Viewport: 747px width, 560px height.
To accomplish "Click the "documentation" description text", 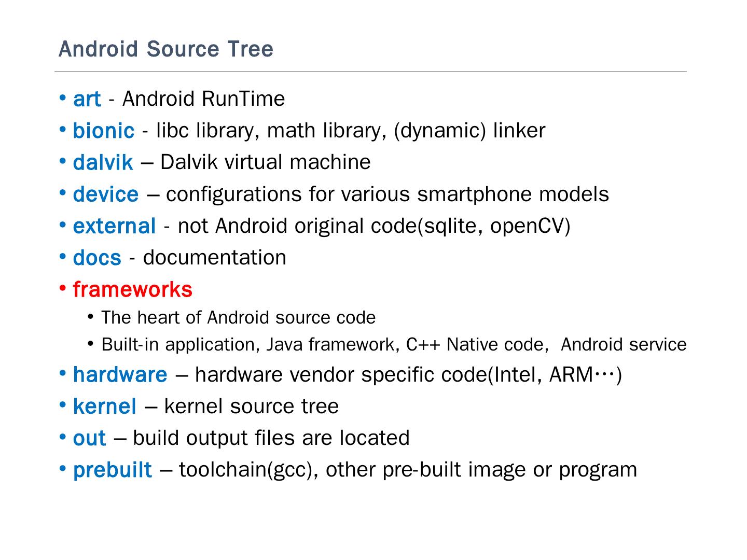I will click(x=214, y=257).
